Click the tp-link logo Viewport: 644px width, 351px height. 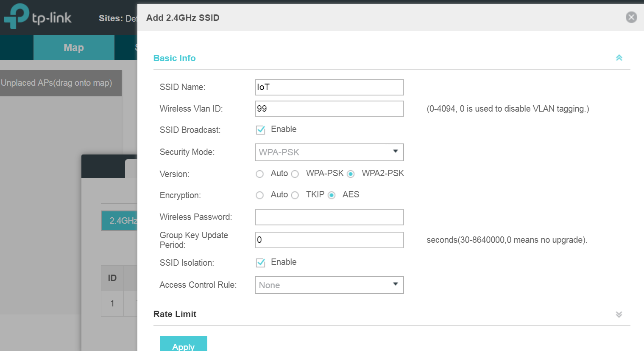(x=37, y=17)
